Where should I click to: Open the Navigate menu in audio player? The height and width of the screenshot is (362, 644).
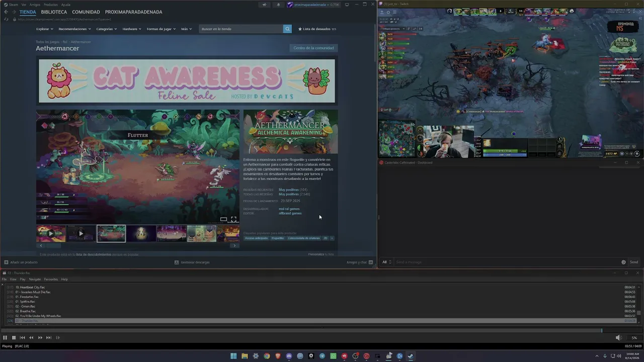pos(35,279)
